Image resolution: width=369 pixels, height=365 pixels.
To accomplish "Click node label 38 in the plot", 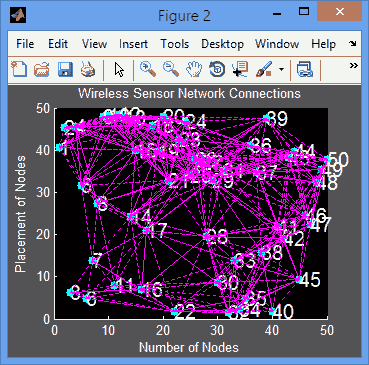I will (272, 253).
